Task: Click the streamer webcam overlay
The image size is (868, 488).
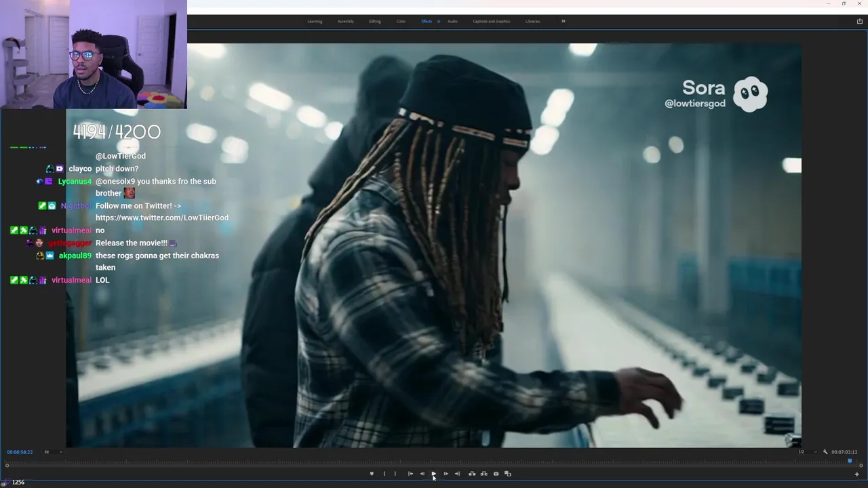Action: (94, 54)
